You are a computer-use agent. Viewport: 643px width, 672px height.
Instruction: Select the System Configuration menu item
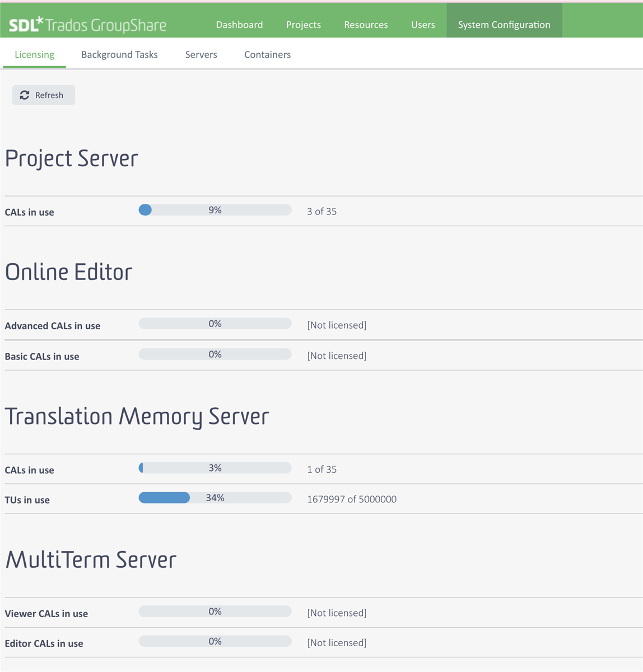504,25
